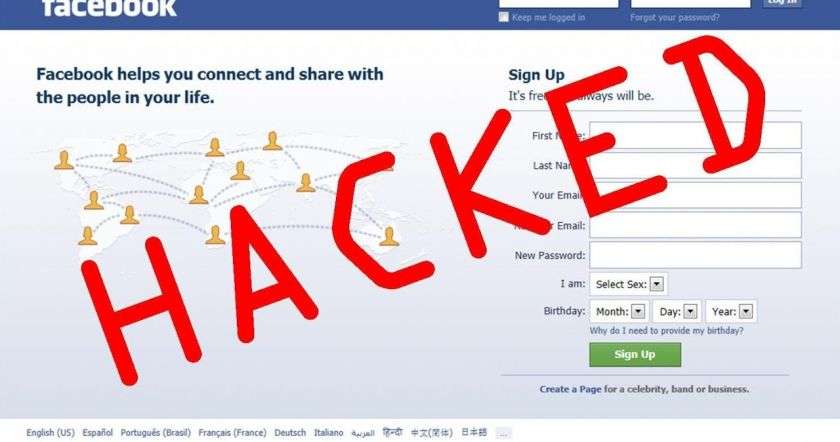Click the more languages ellipsis button
The image size is (840, 442).
coord(504,433)
